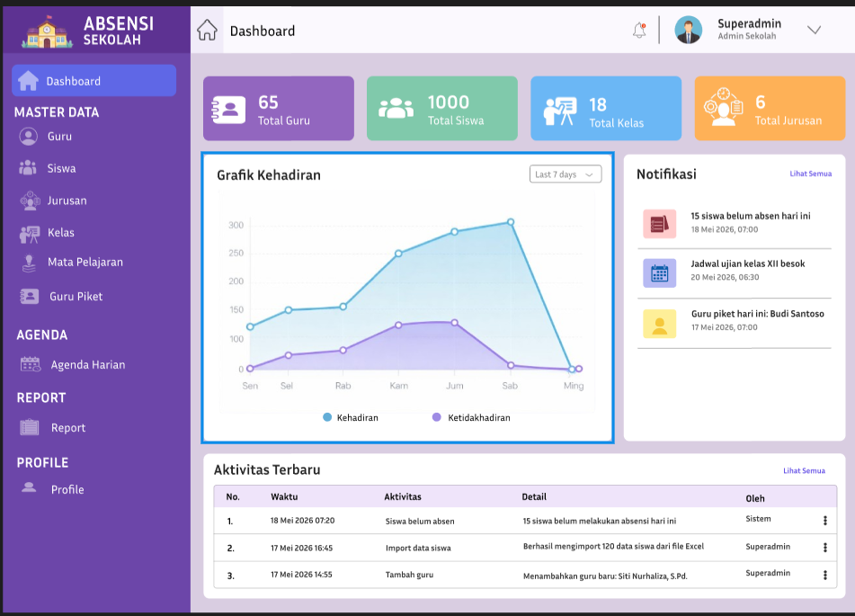
Task: Click the Agenda Harian calendar icon
Action: click(31, 364)
